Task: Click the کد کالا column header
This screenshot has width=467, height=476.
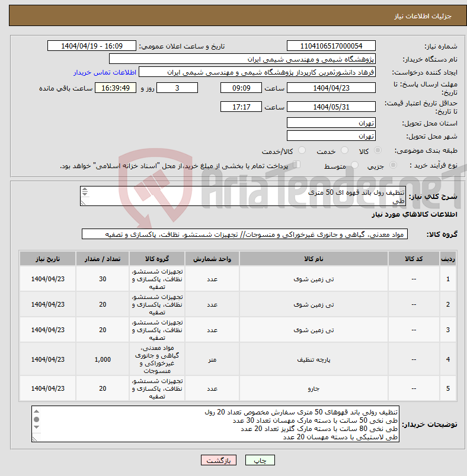Action: click(414, 259)
